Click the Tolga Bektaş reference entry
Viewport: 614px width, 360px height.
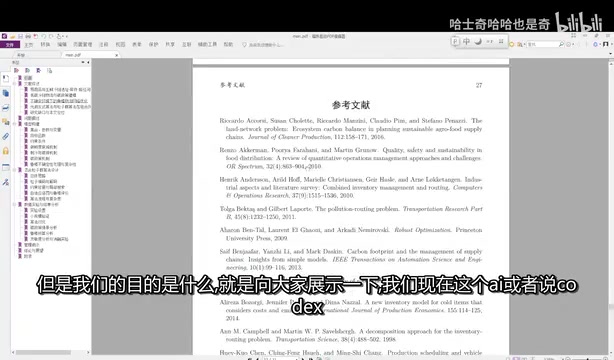(x=351, y=213)
